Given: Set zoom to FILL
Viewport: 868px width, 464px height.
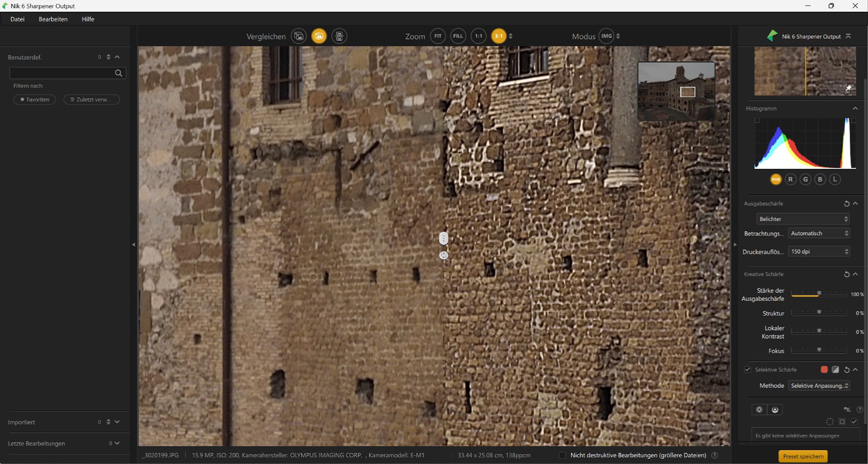Looking at the screenshot, I should click(458, 36).
